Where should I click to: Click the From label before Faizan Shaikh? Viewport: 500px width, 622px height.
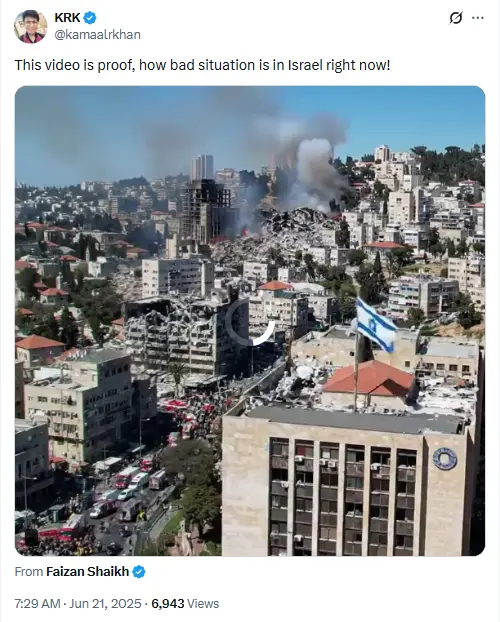click(x=29, y=572)
